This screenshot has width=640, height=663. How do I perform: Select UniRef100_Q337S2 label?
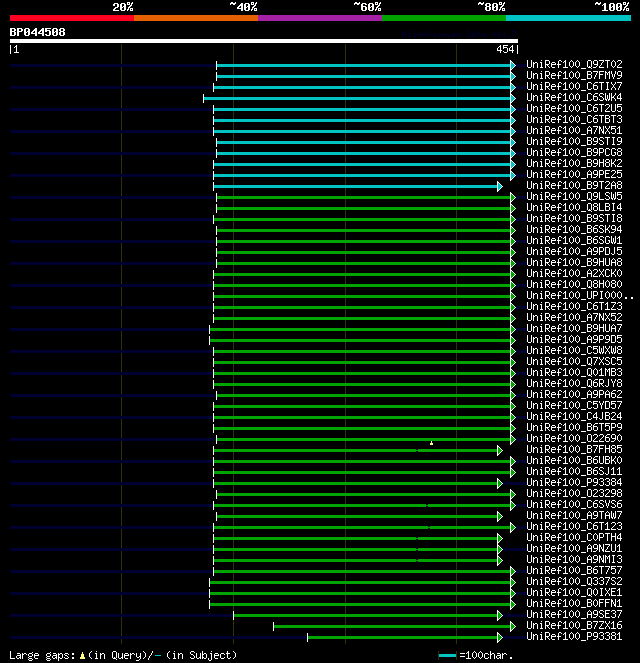pyautogui.click(x=574, y=581)
